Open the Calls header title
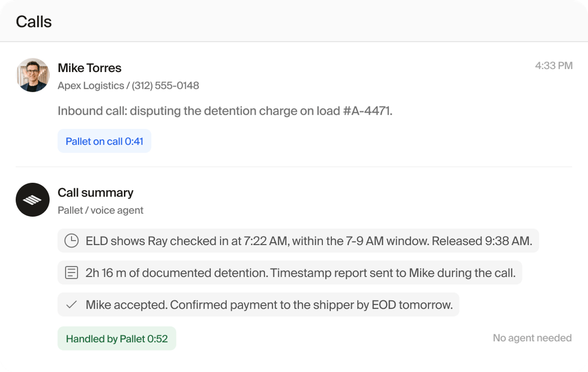The height and width of the screenshot is (372, 588). click(x=34, y=22)
